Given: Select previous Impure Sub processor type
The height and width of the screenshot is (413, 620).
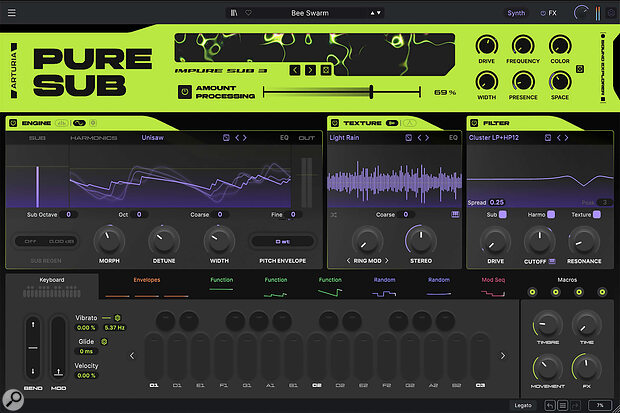Looking at the screenshot, I should (295, 70).
